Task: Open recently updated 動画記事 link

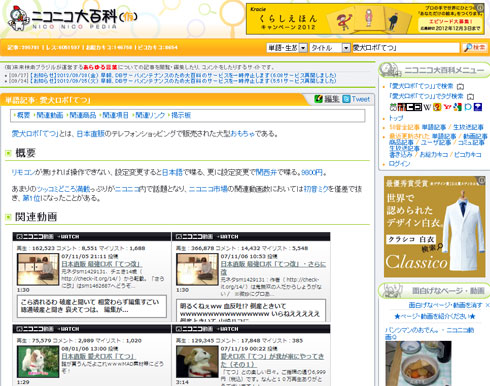Action: [475, 136]
